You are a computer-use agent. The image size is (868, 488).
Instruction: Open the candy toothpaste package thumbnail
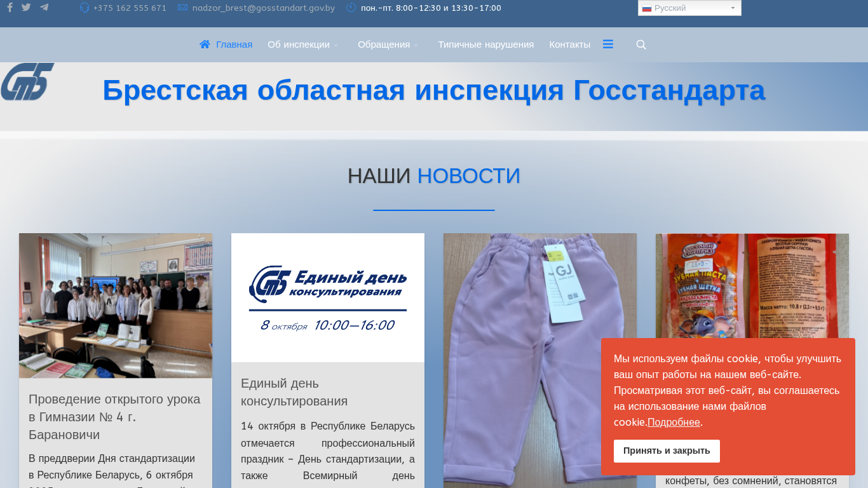coord(752,286)
